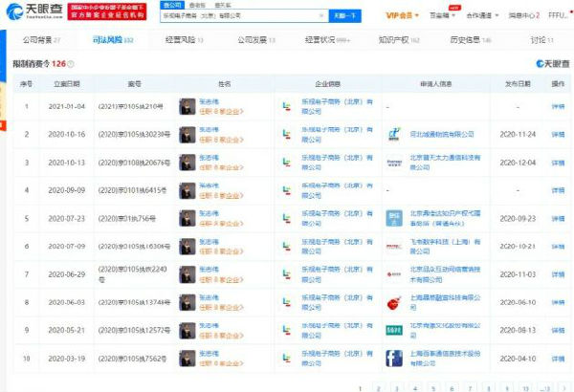This screenshot has height=392, width=574.
Task: Open the 天眼查 logo in the page header
Action: (34, 11)
